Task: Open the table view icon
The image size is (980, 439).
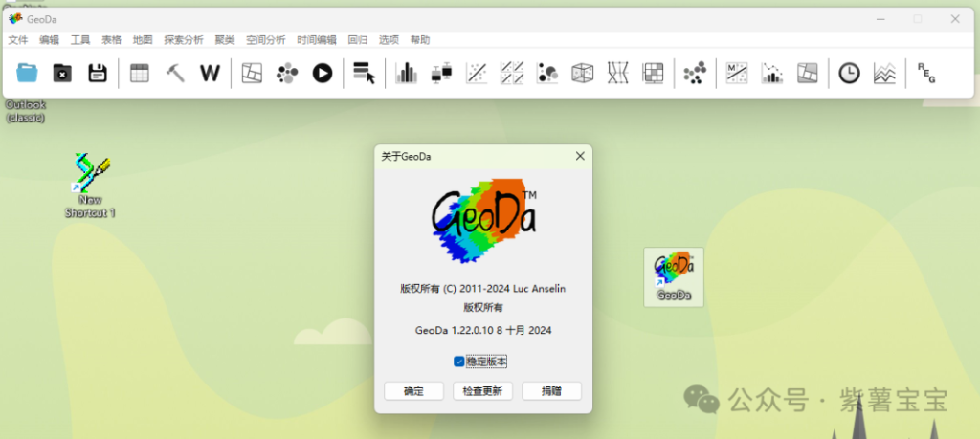Action: pos(140,73)
